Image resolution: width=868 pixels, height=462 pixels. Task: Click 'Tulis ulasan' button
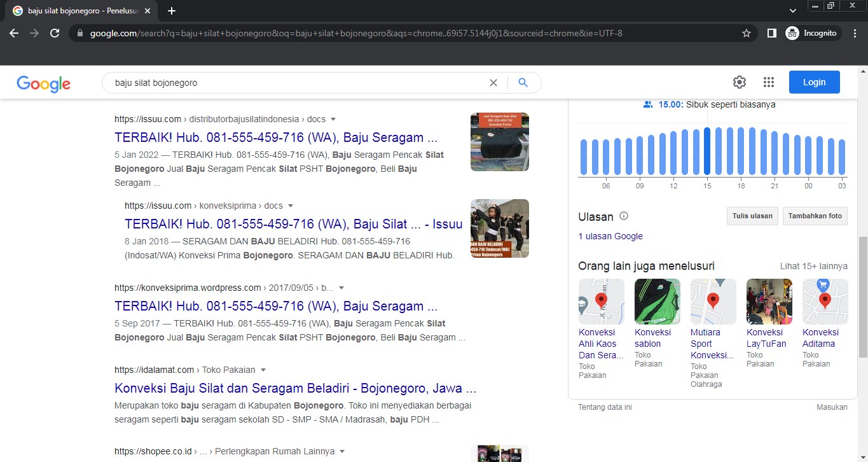pos(752,216)
